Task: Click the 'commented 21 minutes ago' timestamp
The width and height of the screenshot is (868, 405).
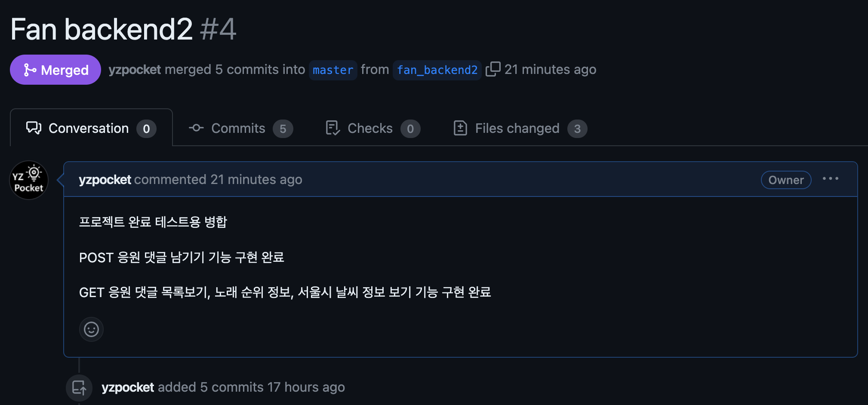Action: pos(218,179)
